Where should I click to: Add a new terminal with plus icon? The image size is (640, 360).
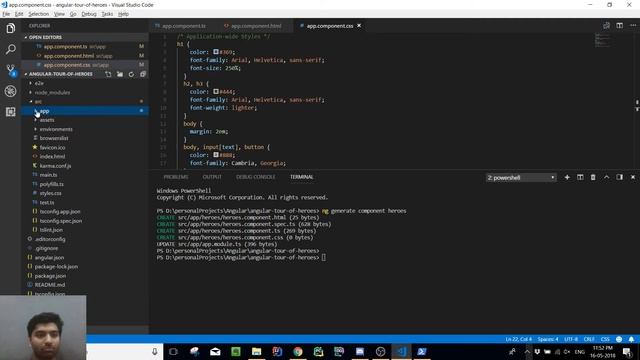point(567,177)
